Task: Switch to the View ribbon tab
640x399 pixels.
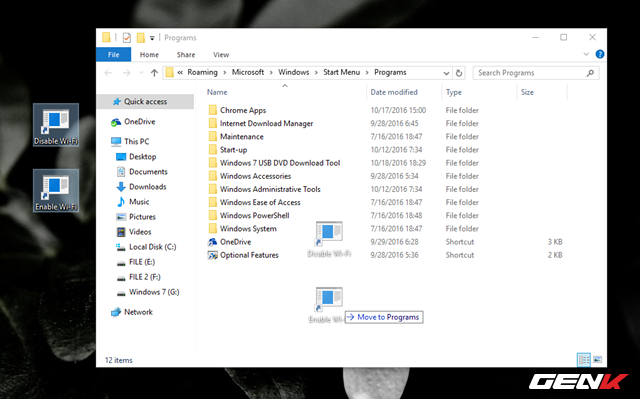Action: 221,55
